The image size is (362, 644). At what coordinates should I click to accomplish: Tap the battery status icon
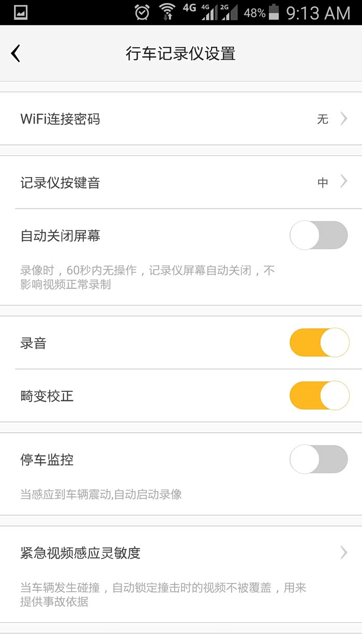click(274, 12)
